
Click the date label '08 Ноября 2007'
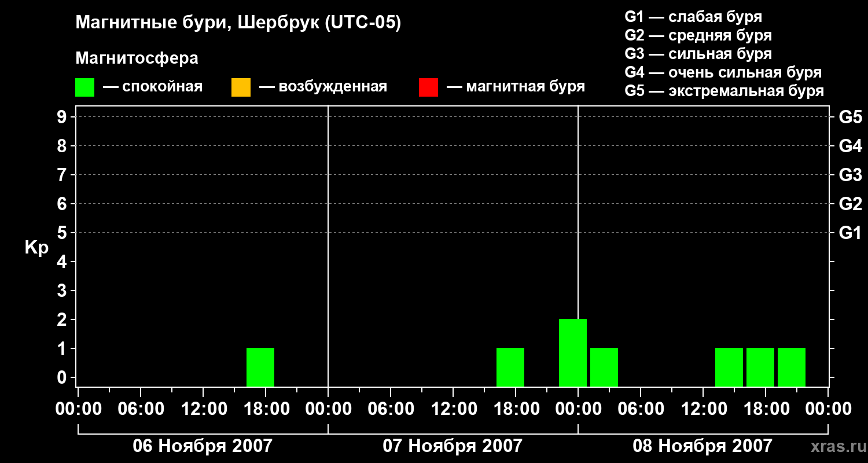703,446
